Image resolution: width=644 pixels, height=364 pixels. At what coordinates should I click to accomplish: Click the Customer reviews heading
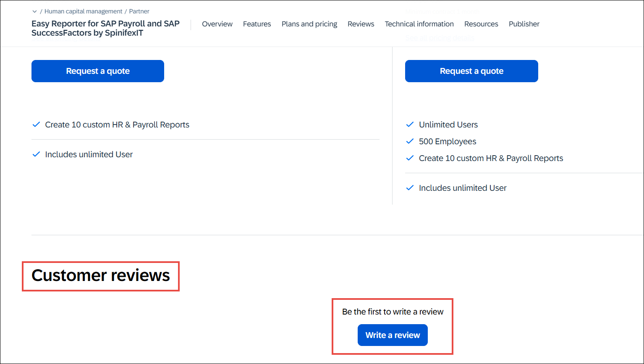point(101,276)
